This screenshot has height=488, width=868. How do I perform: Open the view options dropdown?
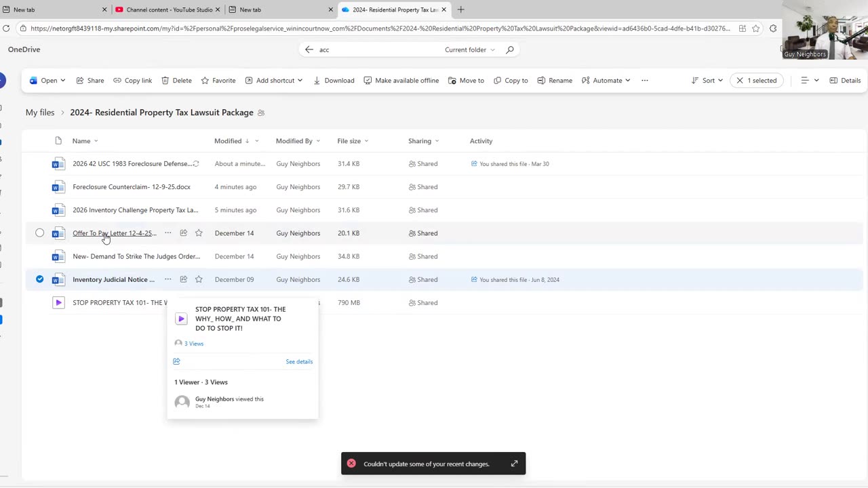click(x=810, y=81)
